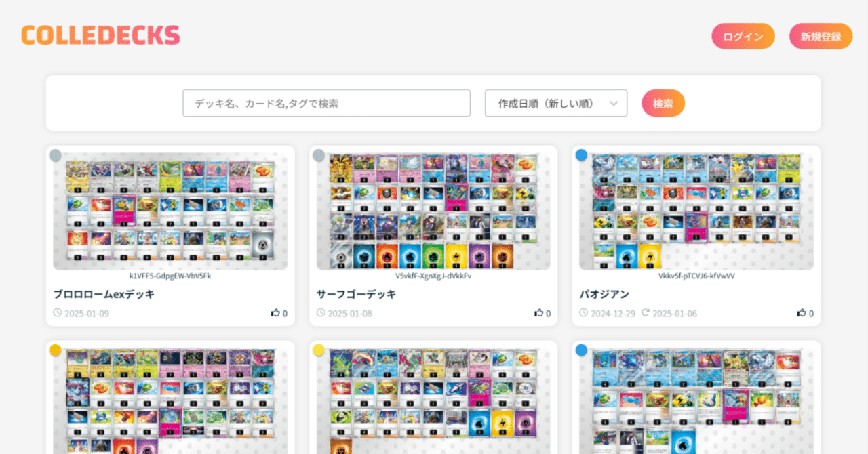868x454 pixels.
Task: Click the clock icon beside 2025-01-08
Action: tap(321, 313)
